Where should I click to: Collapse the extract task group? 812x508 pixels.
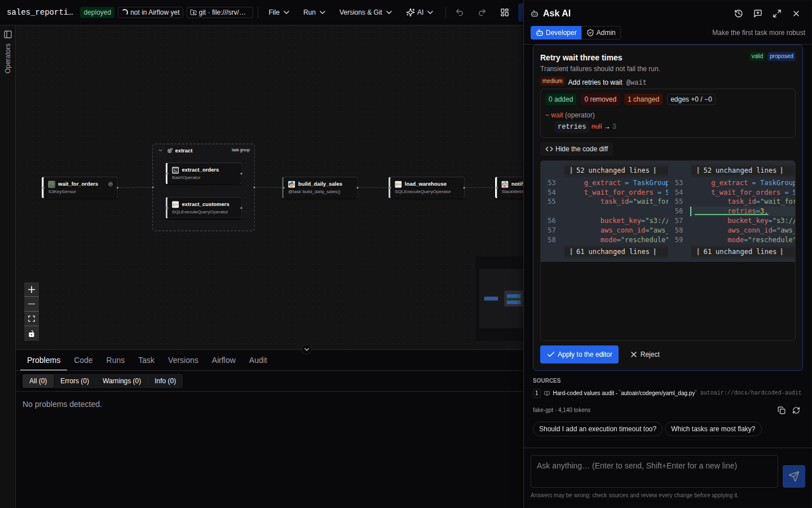click(161, 151)
